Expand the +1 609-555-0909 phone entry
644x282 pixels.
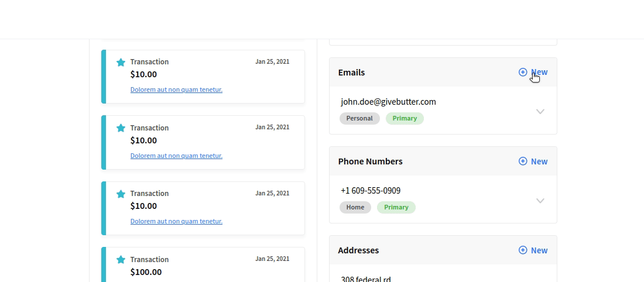point(540,201)
